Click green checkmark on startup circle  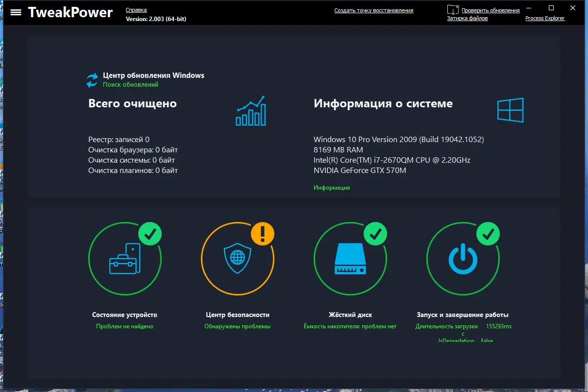point(488,233)
